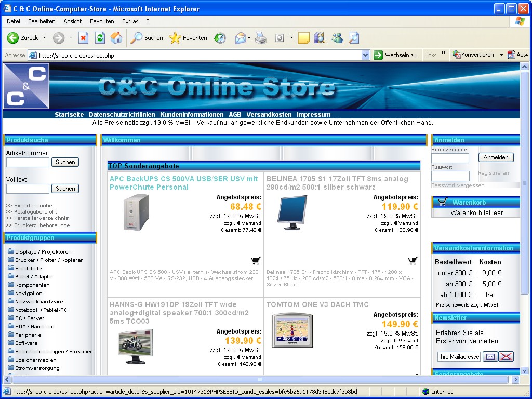Click the yellow note toolbar icon
The image size is (532, 399).
(303, 38)
